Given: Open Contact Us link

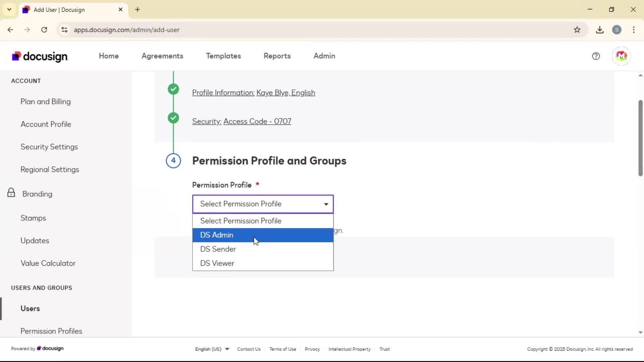Looking at the screenshot, I should coord(249,349).
